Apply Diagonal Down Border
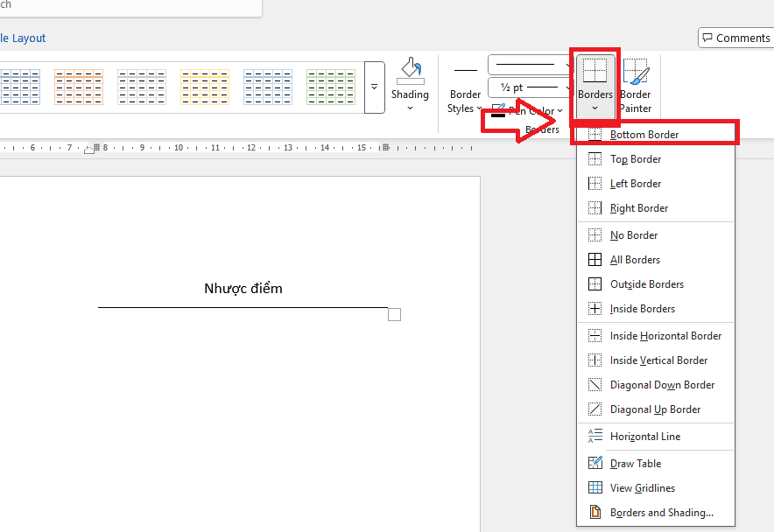Screen dimensions: 774x532 coord(662,385)
